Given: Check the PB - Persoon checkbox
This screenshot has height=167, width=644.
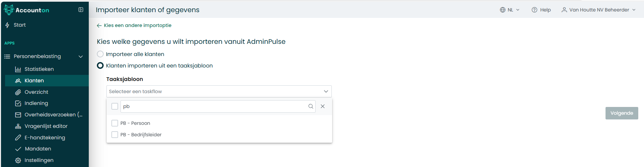Looking at the screenshot, I should [x=115, y=123].
